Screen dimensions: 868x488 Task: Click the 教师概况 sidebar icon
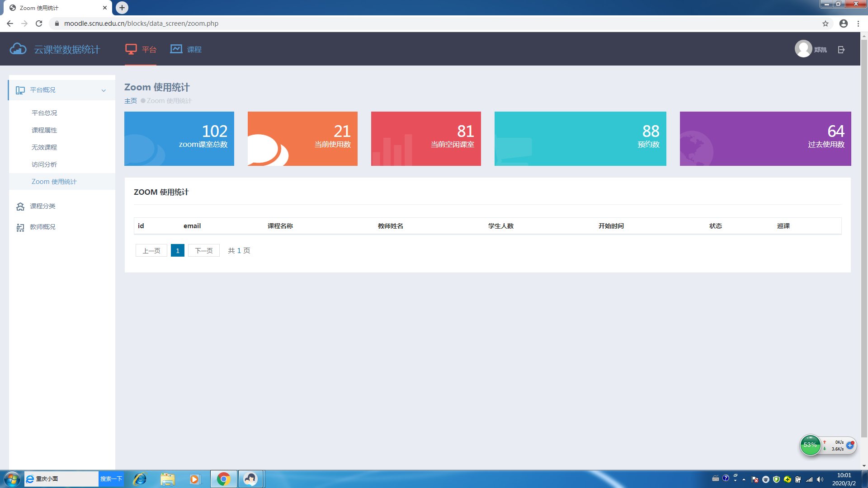click(20, 227)
